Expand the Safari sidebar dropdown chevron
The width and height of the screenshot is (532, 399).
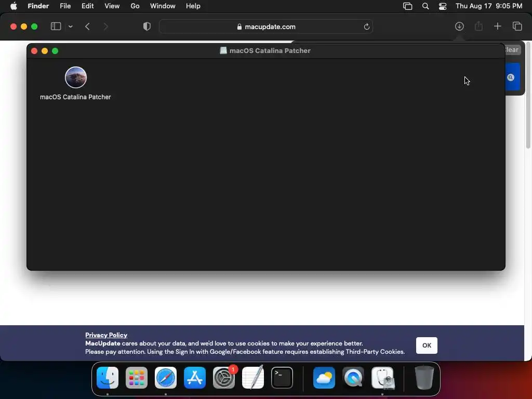pyautogui.click(x=71, y=26)
